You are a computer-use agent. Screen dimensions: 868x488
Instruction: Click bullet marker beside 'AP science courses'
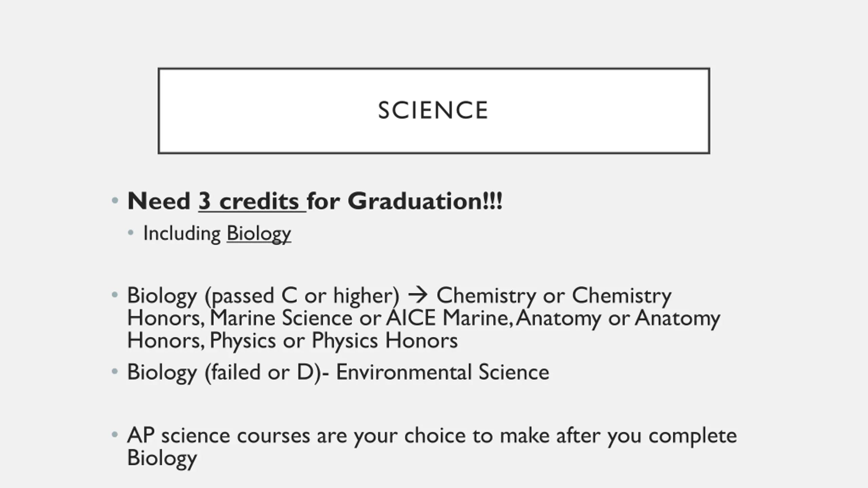click(x=115, y=434)
